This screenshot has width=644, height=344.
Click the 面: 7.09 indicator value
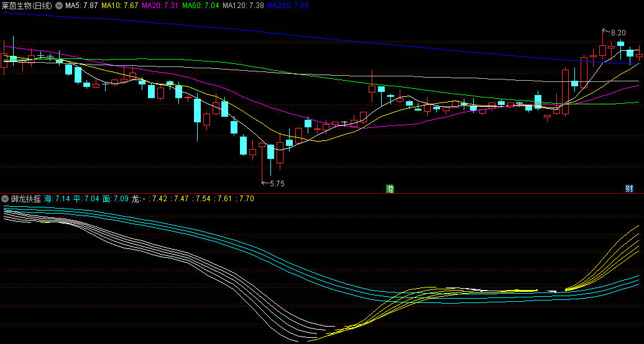coord(116,199)
